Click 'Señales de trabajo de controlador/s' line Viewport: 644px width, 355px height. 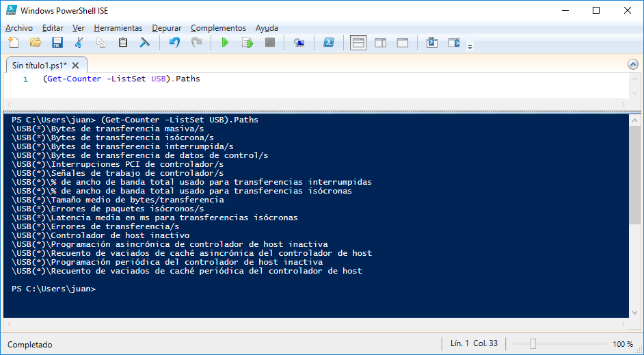(118, 173)
